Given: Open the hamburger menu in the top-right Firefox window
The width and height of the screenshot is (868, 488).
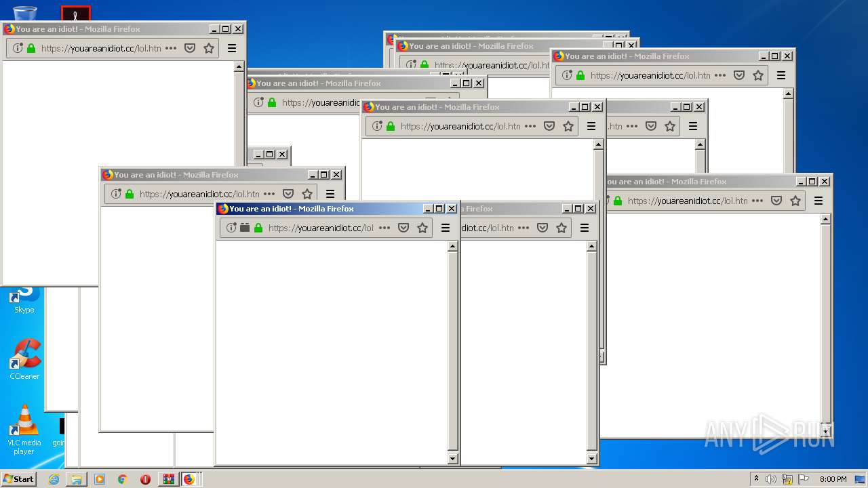Looking at the screenshot, I should (781, 75).
